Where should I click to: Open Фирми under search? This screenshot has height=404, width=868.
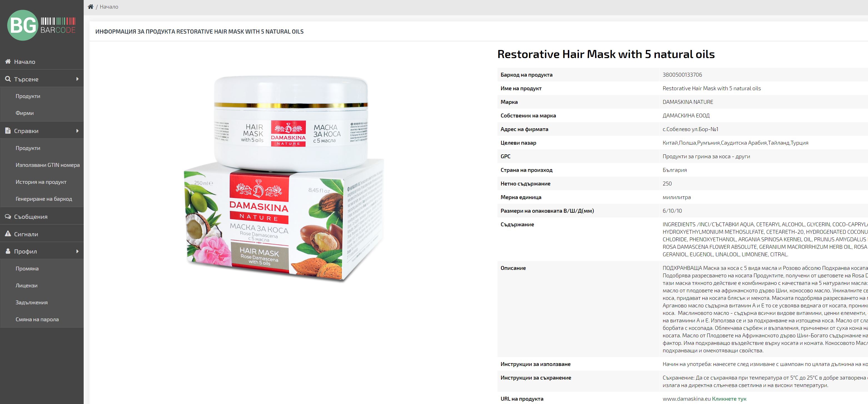[x=25, y=113]
